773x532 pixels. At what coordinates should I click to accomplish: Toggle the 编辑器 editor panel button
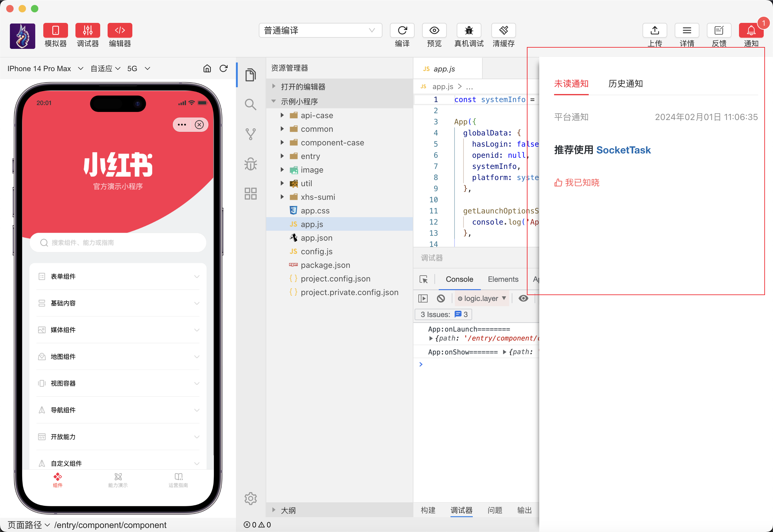tap(120, 30)
